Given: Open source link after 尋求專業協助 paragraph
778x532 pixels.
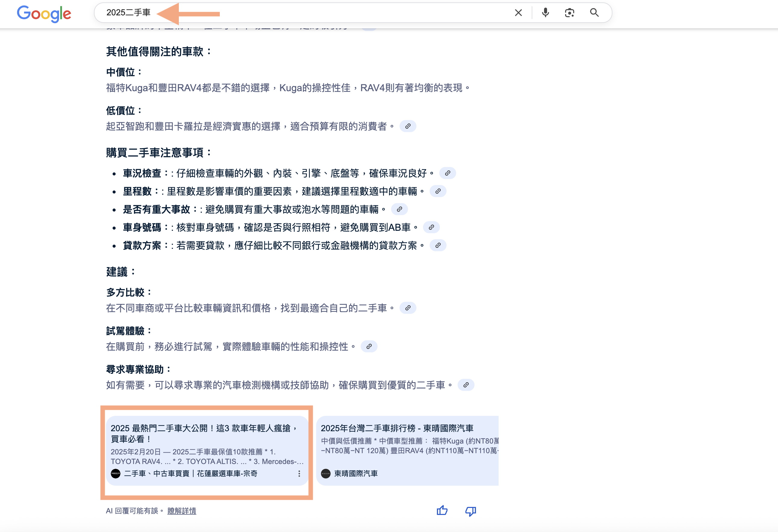Looking at the screenshot, I should (x=466, y=385).
